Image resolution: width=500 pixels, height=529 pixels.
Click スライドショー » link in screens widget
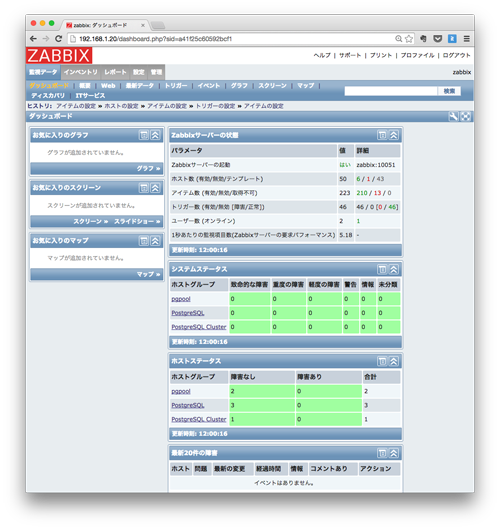pos(137,221)
